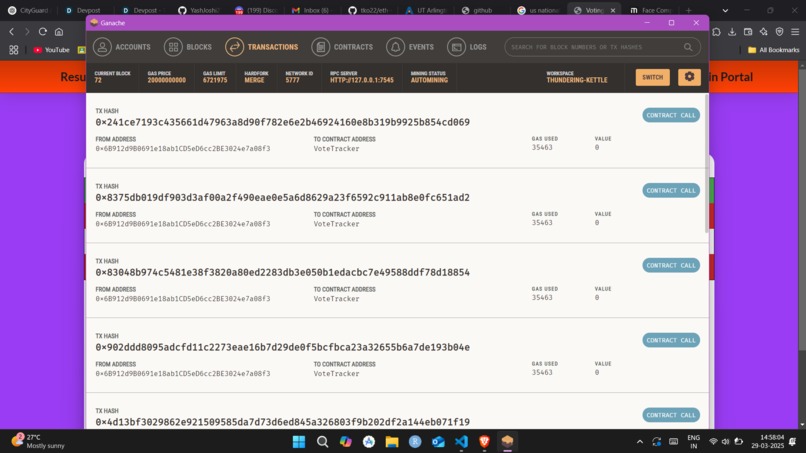Maximize the Ganache window
The image size is (806, 453).
[x=671, y=23]
